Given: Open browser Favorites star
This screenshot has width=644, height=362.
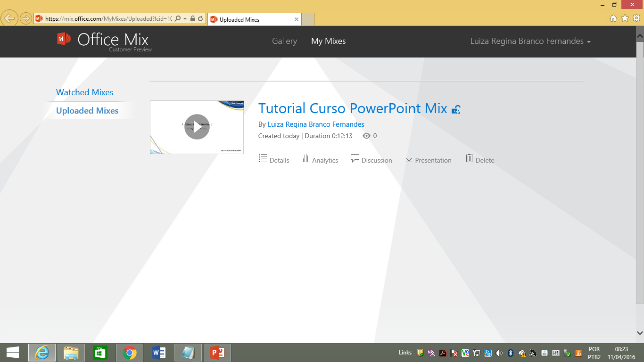Looking at the screenshot, I should click(625, 18).
